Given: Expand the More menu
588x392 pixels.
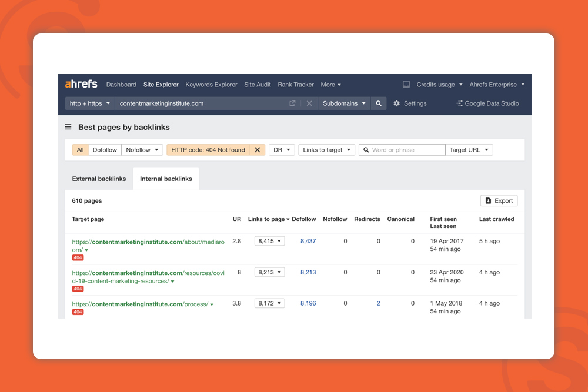Looking at the screenshot, I should (x=330, y=85).
